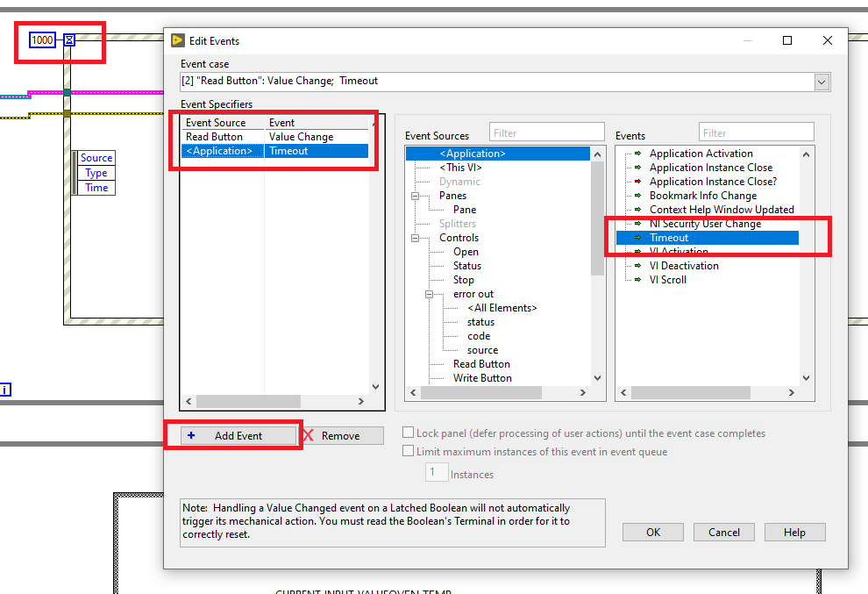
Task: Click Time in event data node
Action: pyautogui.click(x=96, y=188)
